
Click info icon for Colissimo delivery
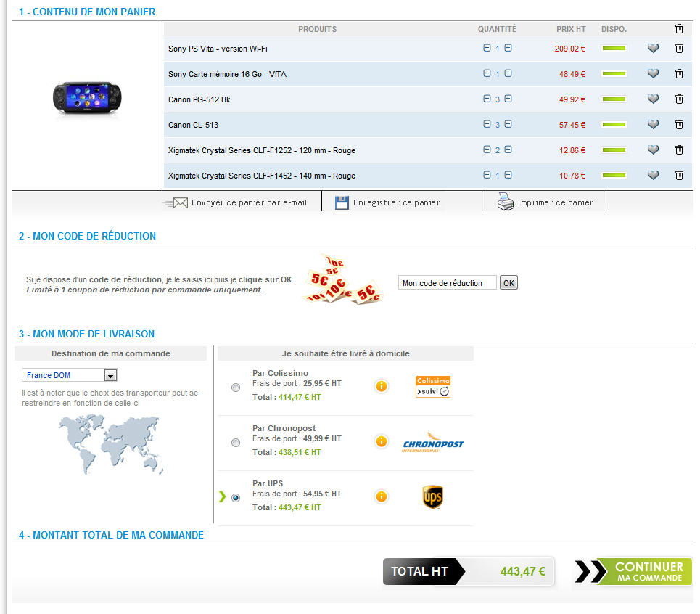point(382,386)
